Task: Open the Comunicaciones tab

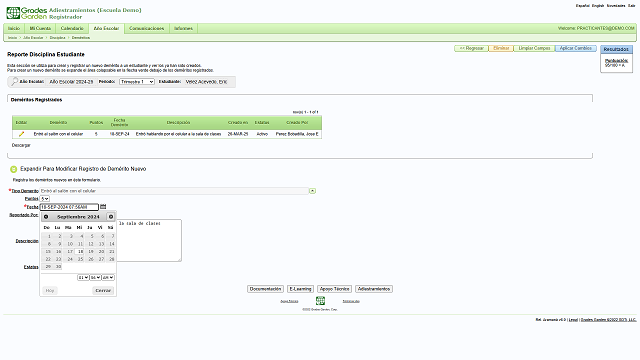Action: 147,29
